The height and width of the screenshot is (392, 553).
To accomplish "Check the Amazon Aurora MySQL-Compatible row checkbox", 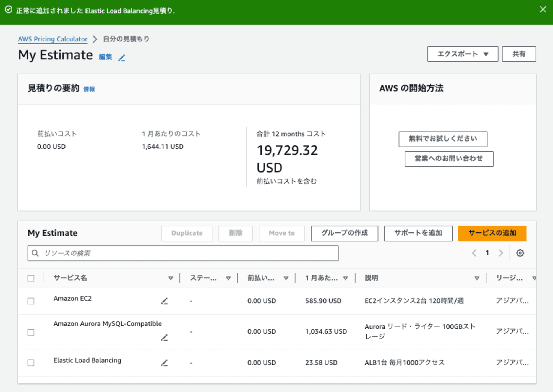I will coord(31,332).
